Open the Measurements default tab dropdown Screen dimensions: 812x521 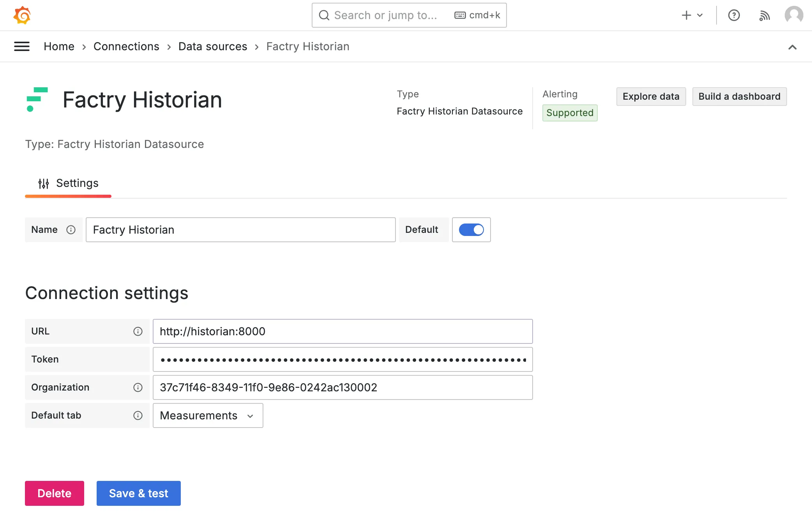208,415
